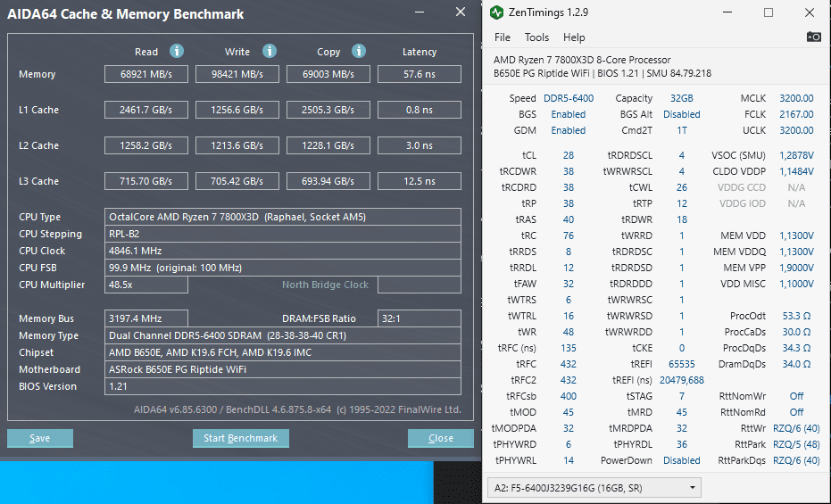Viewport: 831px width, 504px height.
Task: Select the Memory Copy value 69003 MB/s
Action: pyautogui.click(x=328, y=74)
